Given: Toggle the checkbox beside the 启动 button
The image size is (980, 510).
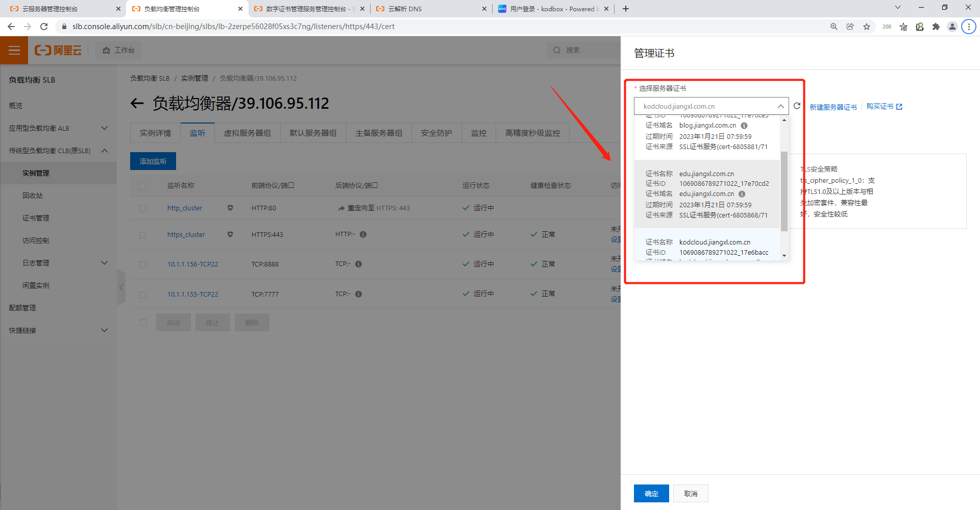Looking at the screenshot, I should (x=143, y=323).
